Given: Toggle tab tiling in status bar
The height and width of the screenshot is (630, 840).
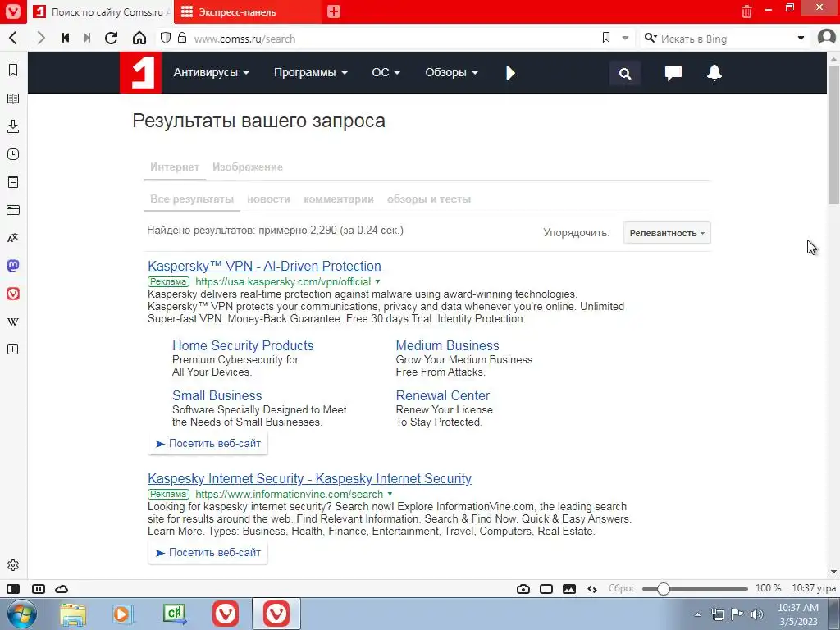Looking at the screenshot, I should coord(39,589).
